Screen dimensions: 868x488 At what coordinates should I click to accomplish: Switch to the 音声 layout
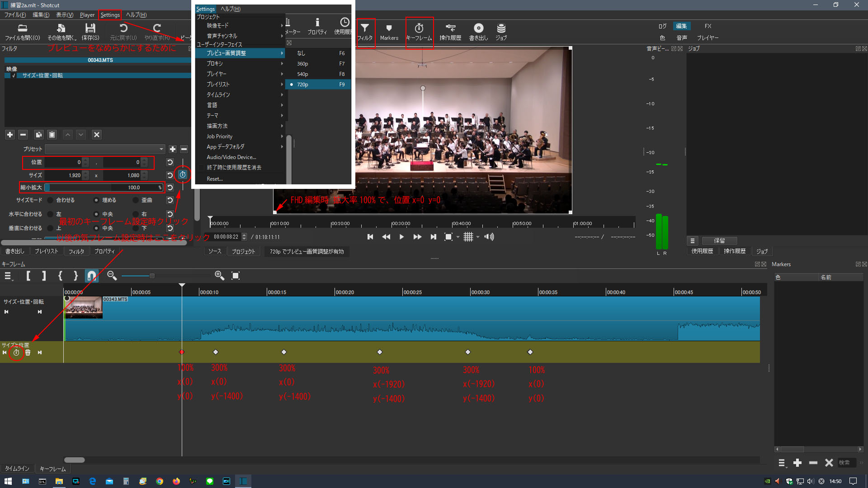[682, 38]
